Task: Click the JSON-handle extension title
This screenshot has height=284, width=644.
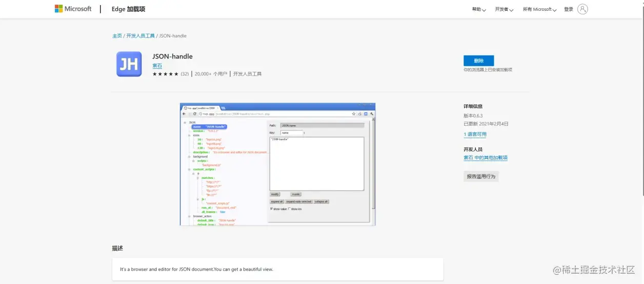Action: pyautogui.click(x=172, y=56)
